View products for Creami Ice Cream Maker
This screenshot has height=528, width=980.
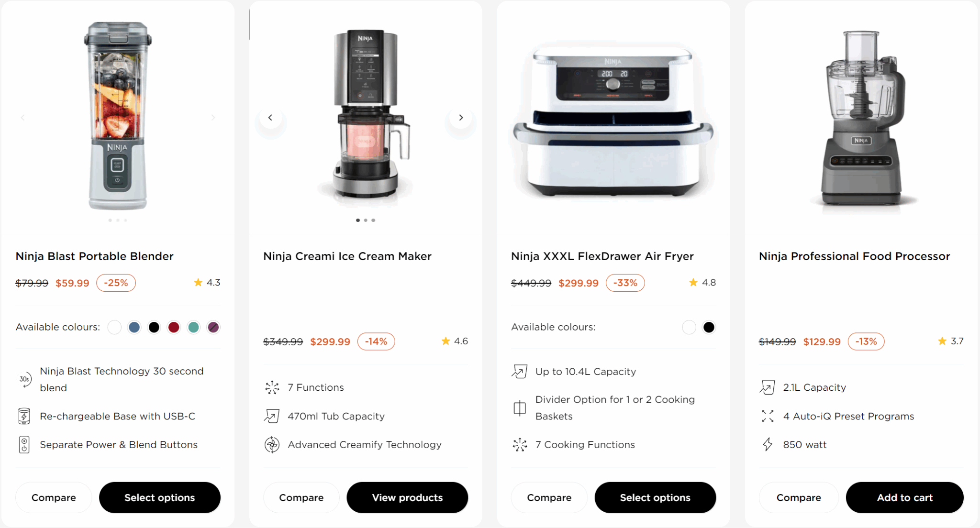[x=407, y=497]
